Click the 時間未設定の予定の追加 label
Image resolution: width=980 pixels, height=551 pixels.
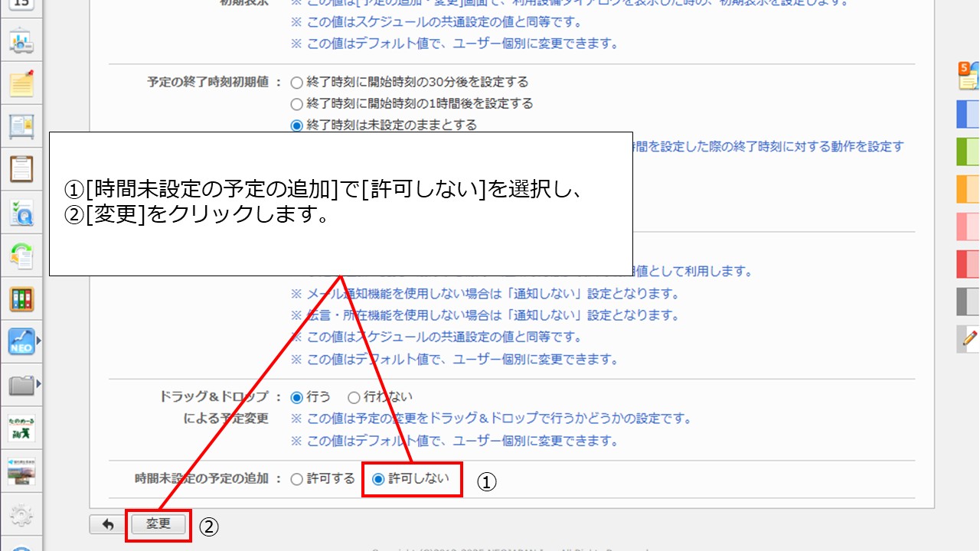(201, 479)
